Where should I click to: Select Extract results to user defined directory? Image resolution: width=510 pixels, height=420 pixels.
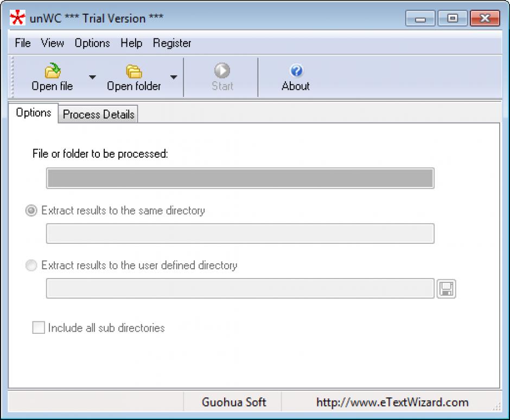(x=31, y=266)
